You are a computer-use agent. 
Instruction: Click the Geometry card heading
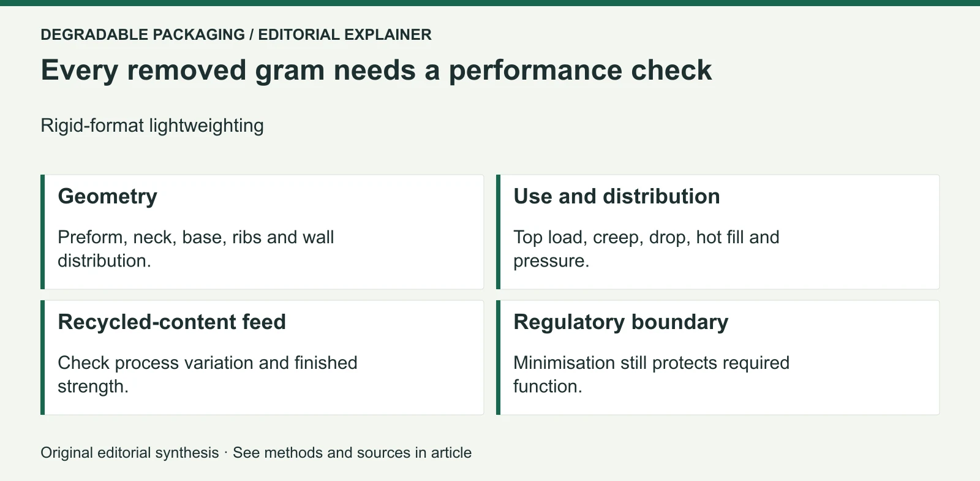click(107, 197)
